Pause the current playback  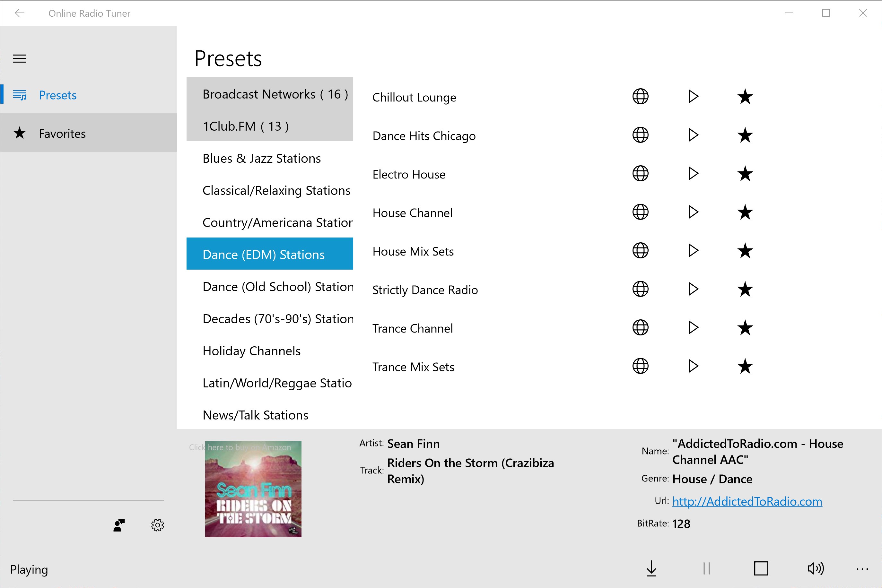point(706,568)
